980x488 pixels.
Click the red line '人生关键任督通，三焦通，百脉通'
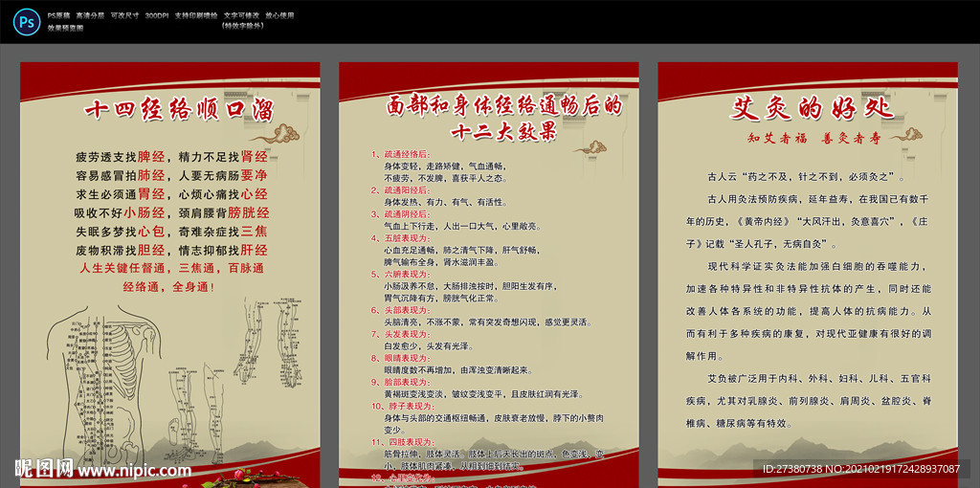coord(171,269)
